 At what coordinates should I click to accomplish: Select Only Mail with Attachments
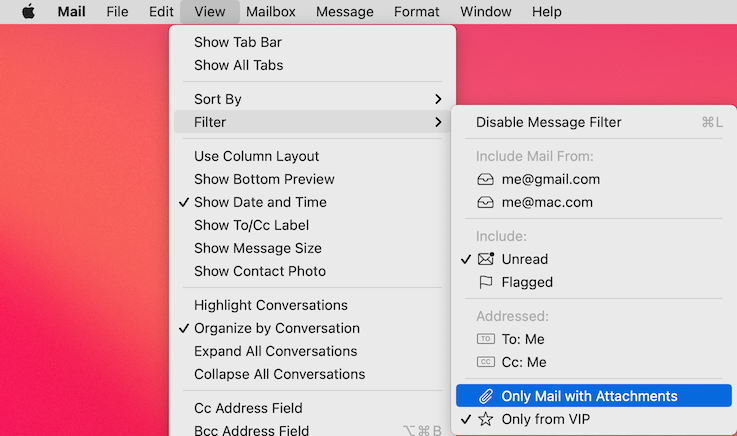coord(594,396)
